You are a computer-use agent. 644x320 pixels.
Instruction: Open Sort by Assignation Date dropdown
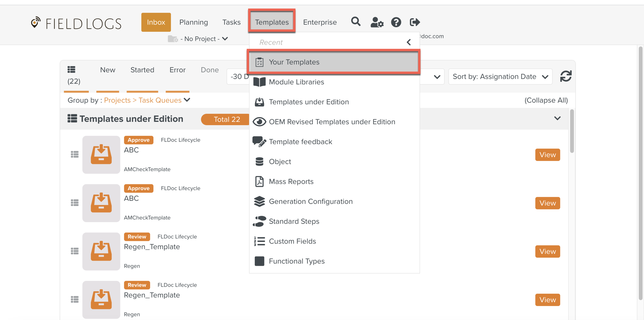tap(500, 77)
